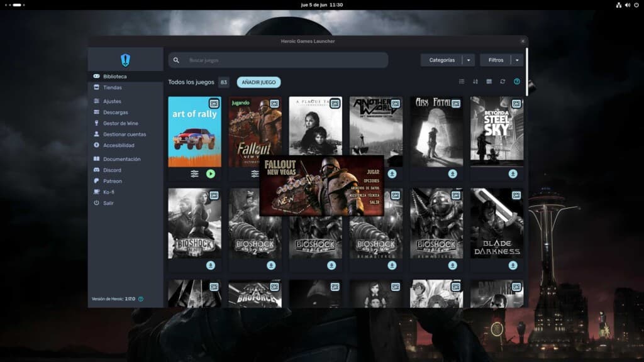Image resolution: width=644 pixels, height=362 pixels.
Task: Click the Categorías button
Action: tap(442, 60)
